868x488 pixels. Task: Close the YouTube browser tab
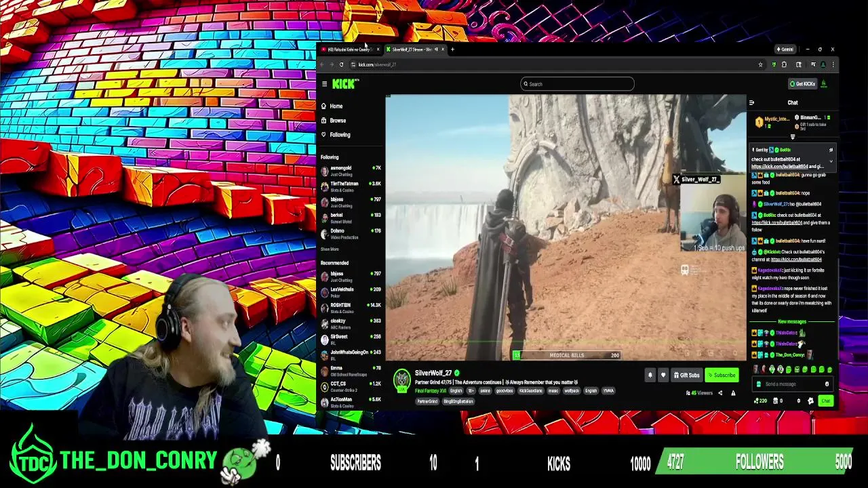coord(378,49)
